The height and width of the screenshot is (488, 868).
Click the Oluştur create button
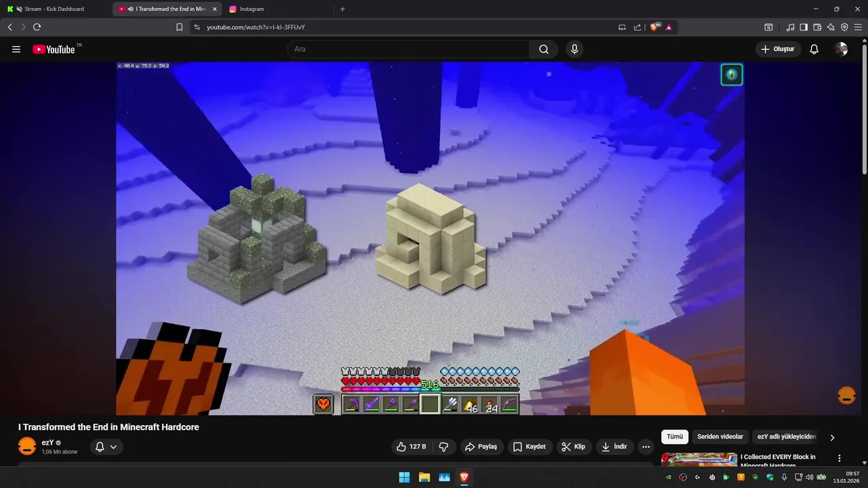778,49
